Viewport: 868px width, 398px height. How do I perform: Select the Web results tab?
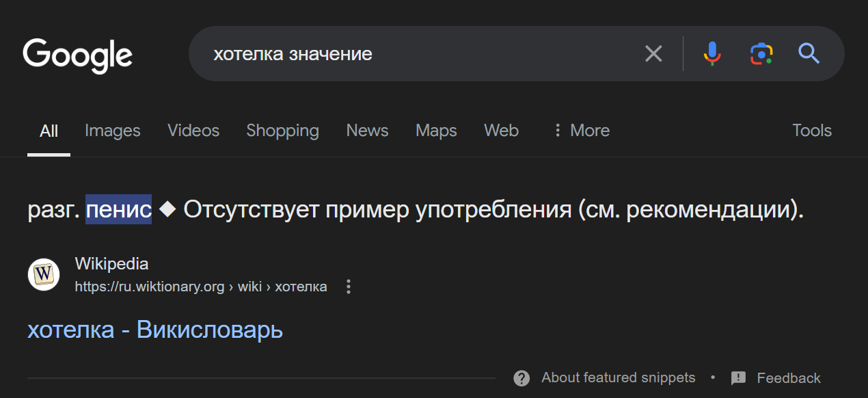pyautogui.click(x=501, y=130)
